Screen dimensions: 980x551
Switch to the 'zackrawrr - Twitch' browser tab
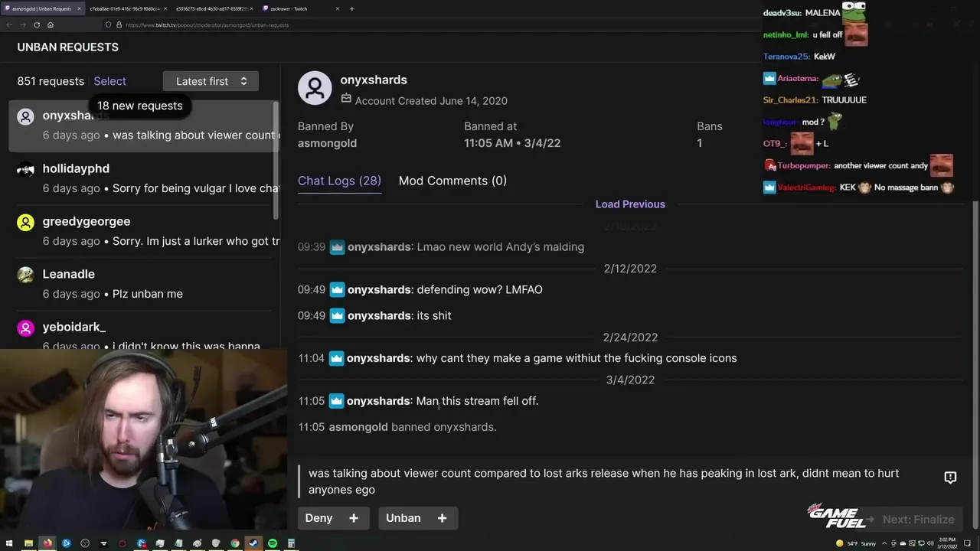point(299,8)
